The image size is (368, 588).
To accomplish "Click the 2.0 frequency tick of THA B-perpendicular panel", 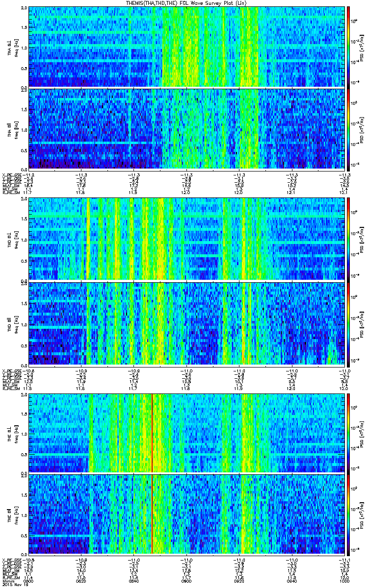I will tap(24, 9).
